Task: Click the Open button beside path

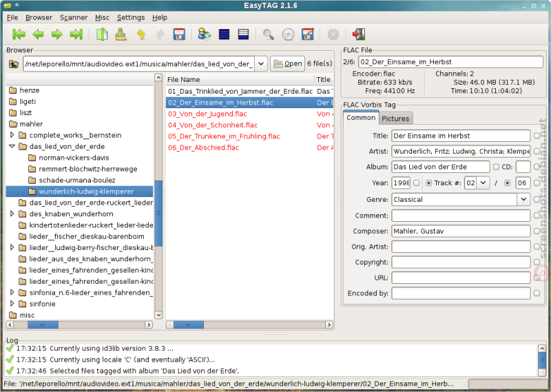Action: (287, 63)
